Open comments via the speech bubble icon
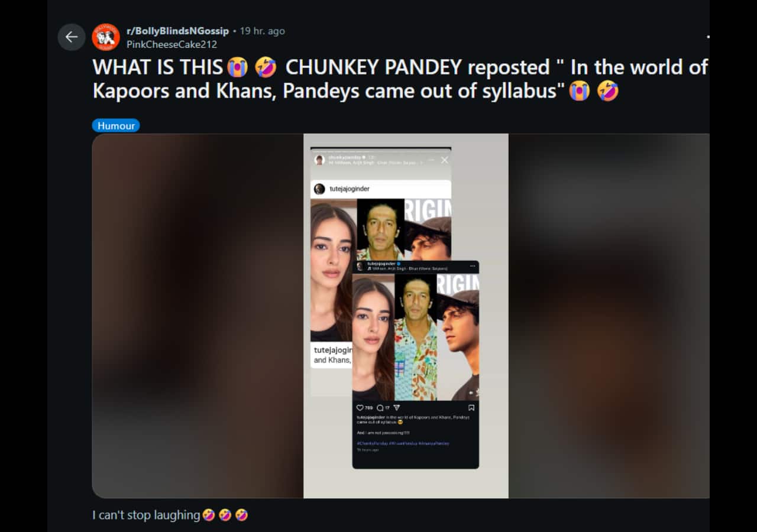This screenshot has height=532, width=757. 380,408
